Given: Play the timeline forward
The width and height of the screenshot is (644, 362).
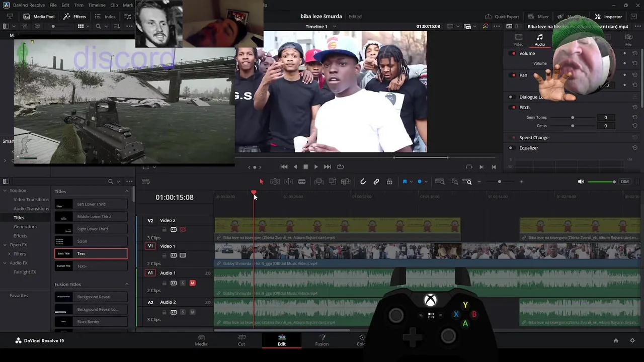Looking at the screenshot, I should tap(316, 167).
